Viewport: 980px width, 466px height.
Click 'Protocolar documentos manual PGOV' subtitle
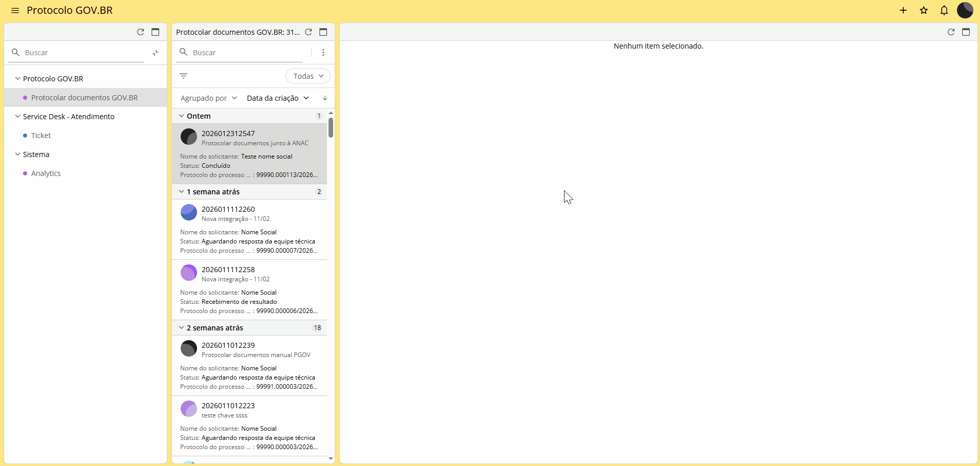[x=256, y=355]
